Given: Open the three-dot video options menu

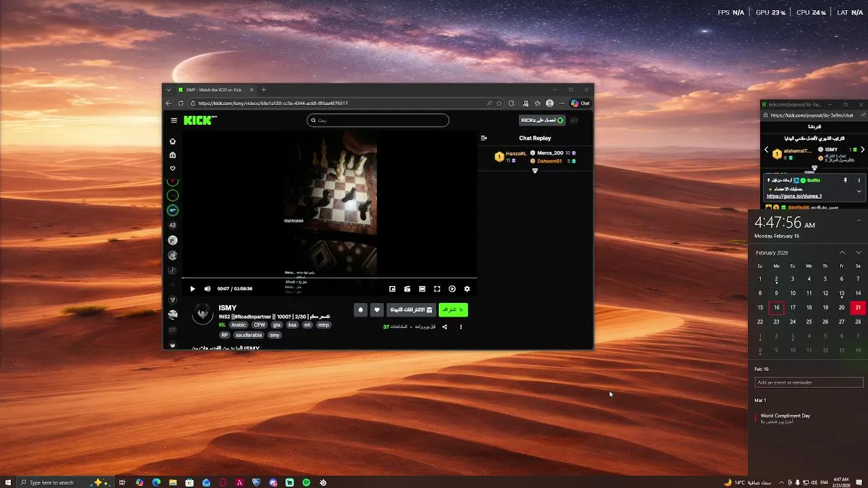Looking at the screenshot, I should point(461,327).
